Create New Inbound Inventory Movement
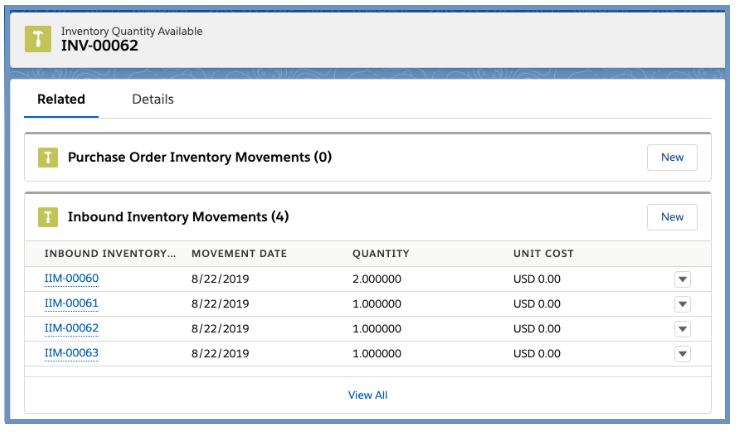Image resolution: width=750 pixels, height=432 pixels. [672, 217]
